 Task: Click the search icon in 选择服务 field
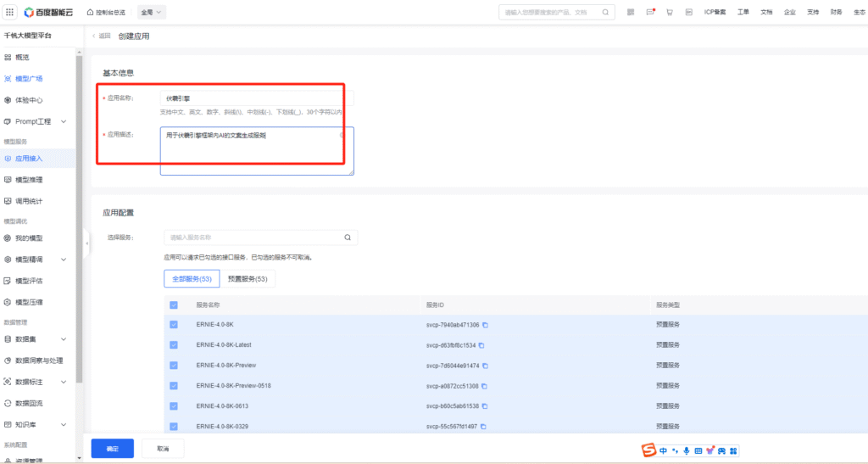pos(348,238)
